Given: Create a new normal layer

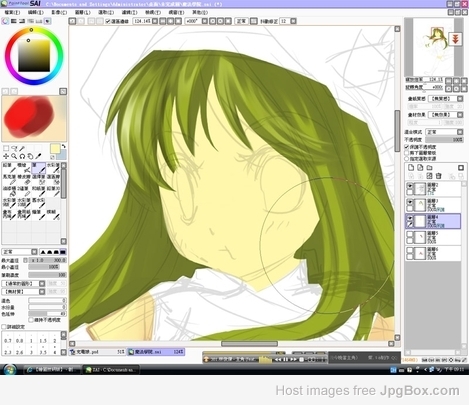Looking at the screenshot, I should (x=411, y=168).
